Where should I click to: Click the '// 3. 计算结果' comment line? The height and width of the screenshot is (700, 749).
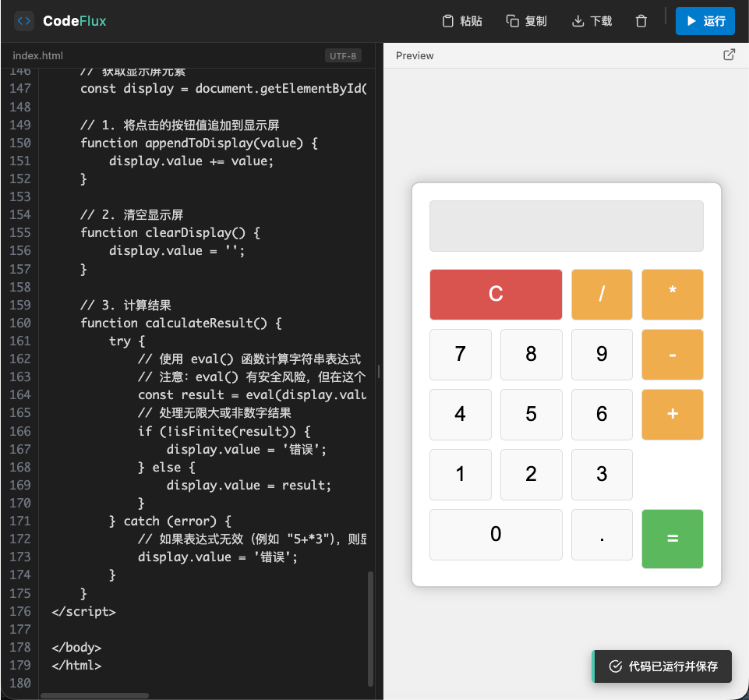[x=125, y=305]
